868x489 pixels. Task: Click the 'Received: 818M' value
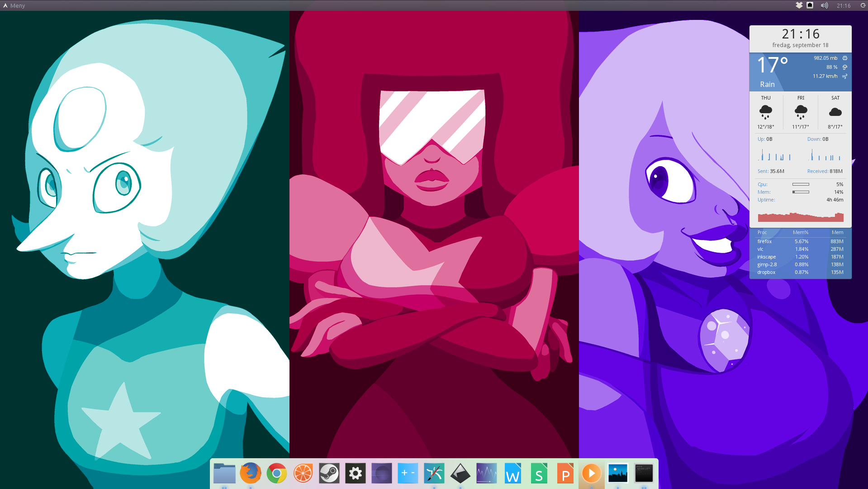click(825, 171)
